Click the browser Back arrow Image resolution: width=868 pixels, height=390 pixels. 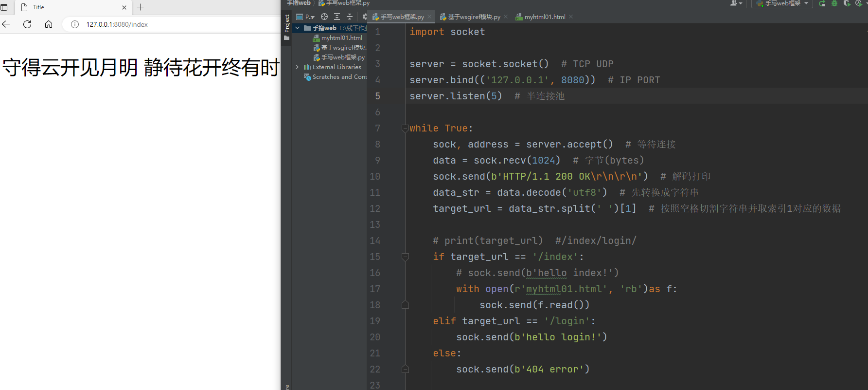(6, 24)
